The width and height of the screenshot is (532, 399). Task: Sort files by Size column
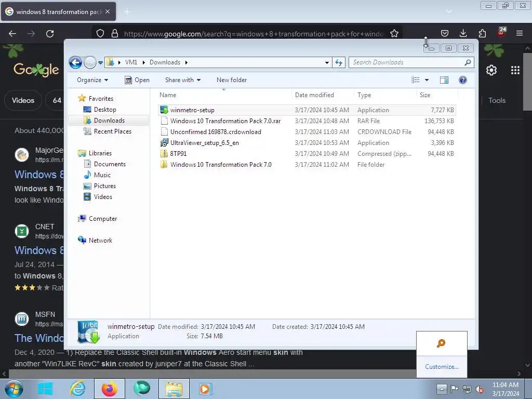click(x=437, y=95)
